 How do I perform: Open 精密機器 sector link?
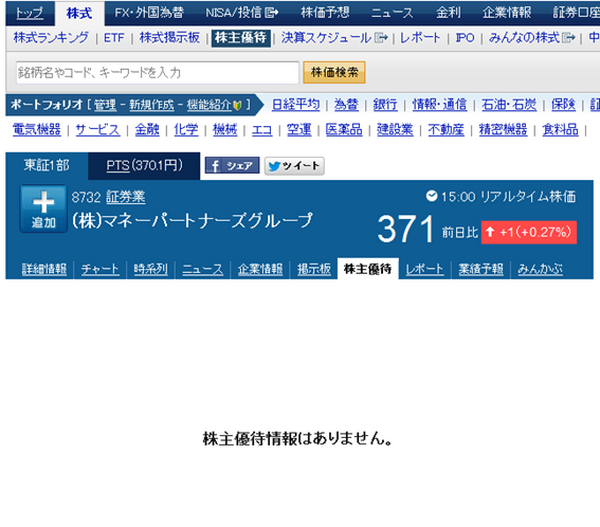(503, 130)
